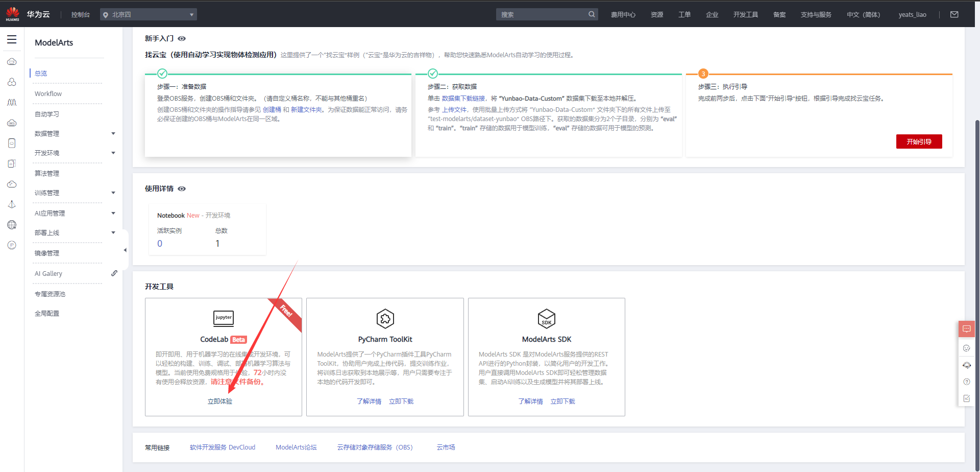The image size is (980, 472).
Task: Click the globe icon in the left rail
Action: click(x=12, y=225)
